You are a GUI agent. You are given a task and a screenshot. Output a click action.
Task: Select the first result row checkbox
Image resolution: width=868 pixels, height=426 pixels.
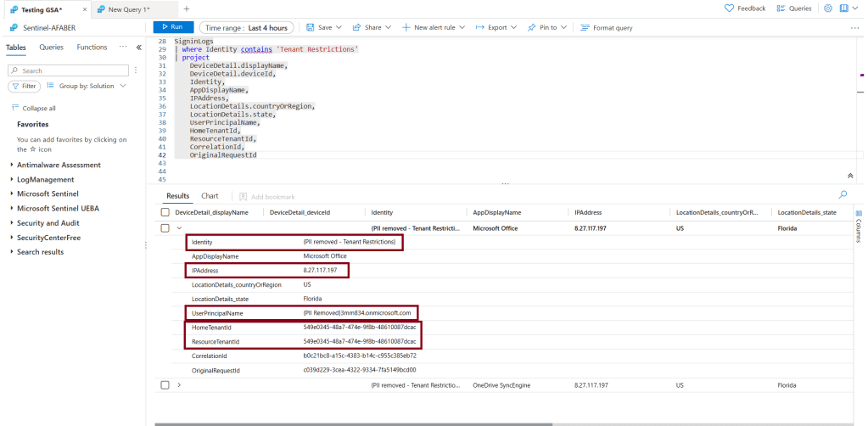pos(165,227)
